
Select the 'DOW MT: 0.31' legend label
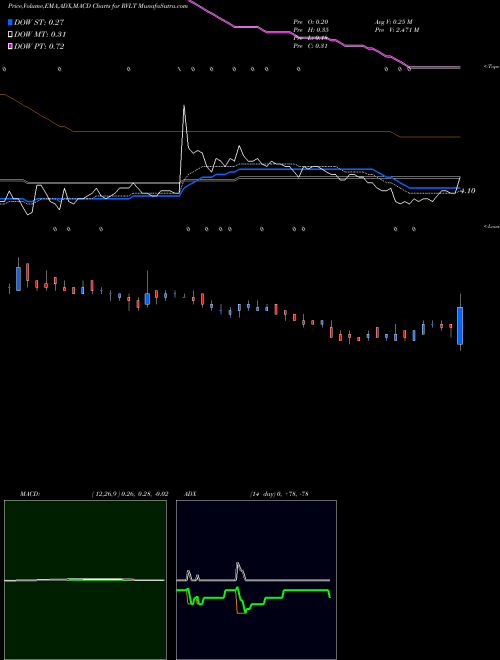40,35
